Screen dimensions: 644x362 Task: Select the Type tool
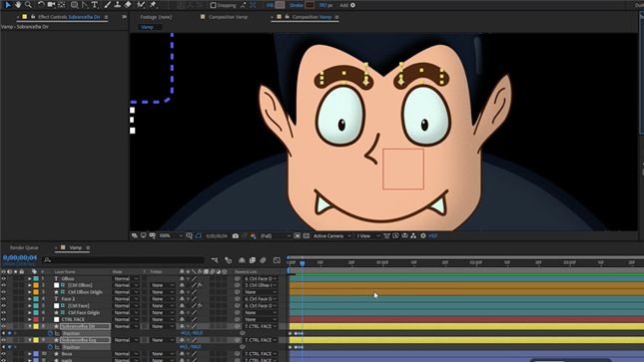[x=95, y=5]
